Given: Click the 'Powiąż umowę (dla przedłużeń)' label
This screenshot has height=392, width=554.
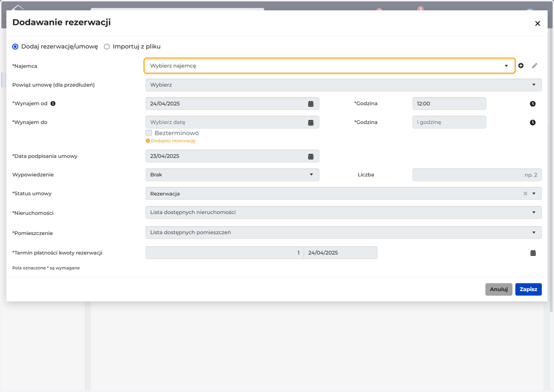Looking at the screenshot, I should (x=54, y=85).
